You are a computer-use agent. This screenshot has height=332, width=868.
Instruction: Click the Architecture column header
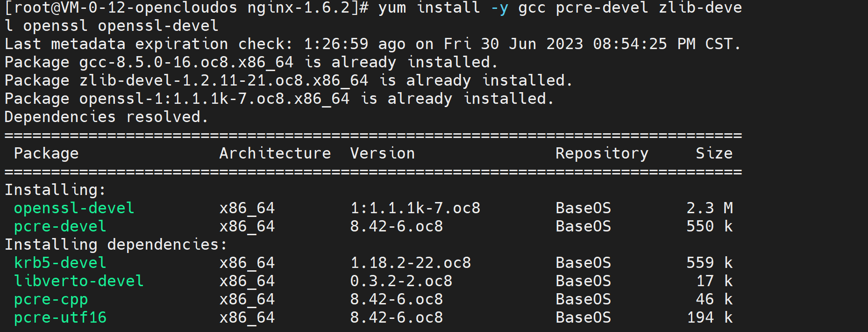(x=275, y=153)
